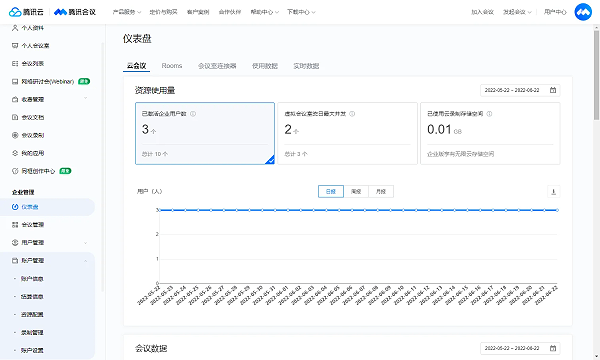Open 账户设置 under 账户管理
The width and height of the screenshot is (600, 360).
coord(32,350)
